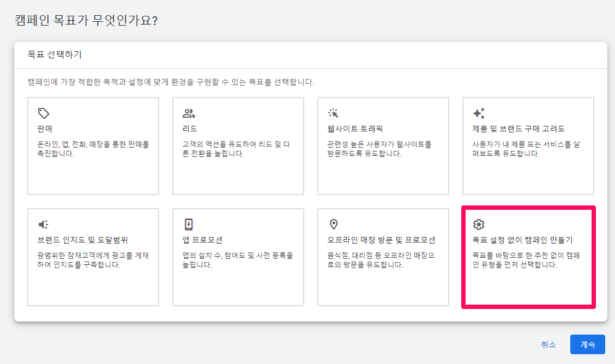The image size is (615, 364).
Task: Click description 고객의 액션을 유도하여 리드 및 다른 전환
Action: pyautogui.click(x=236, y=149)
